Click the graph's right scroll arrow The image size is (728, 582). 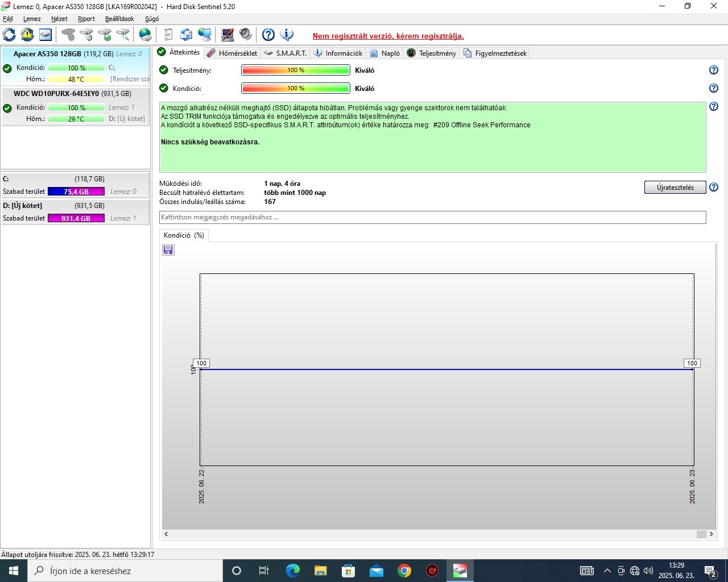pos(712,534)
